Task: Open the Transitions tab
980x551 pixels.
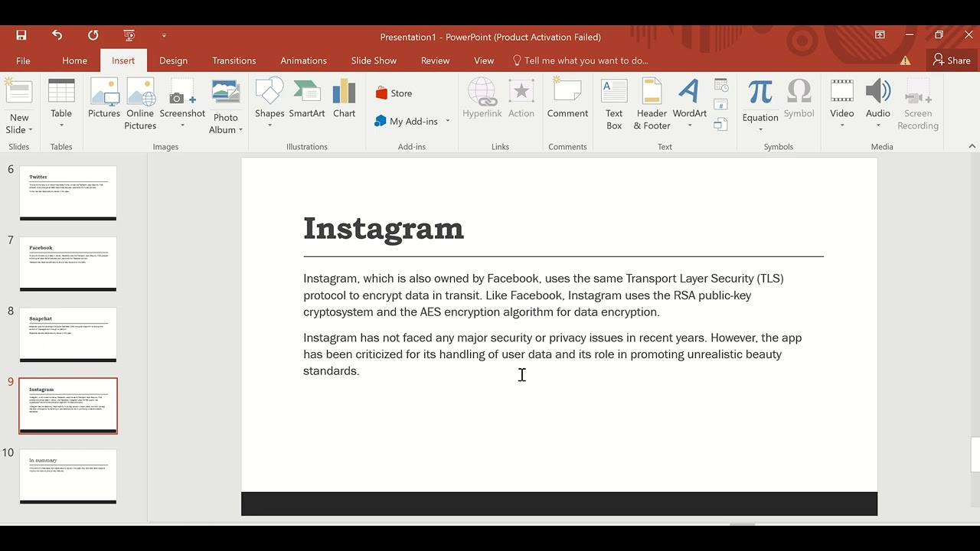Action: coord(234,60)
